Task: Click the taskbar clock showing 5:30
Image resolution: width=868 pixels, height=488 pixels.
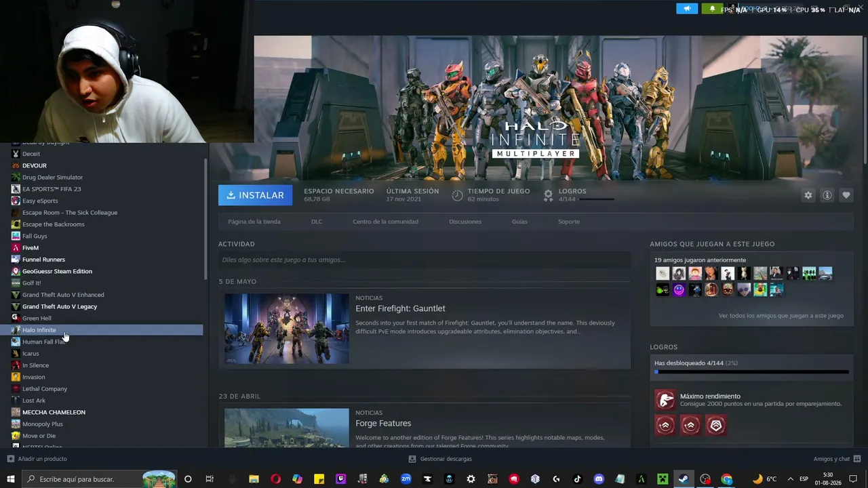Action: [x=828, y=479]
